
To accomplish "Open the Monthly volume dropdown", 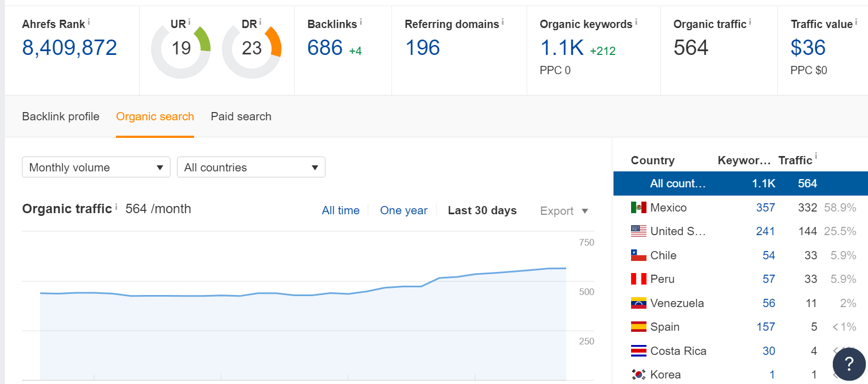I will click(96, 167).
